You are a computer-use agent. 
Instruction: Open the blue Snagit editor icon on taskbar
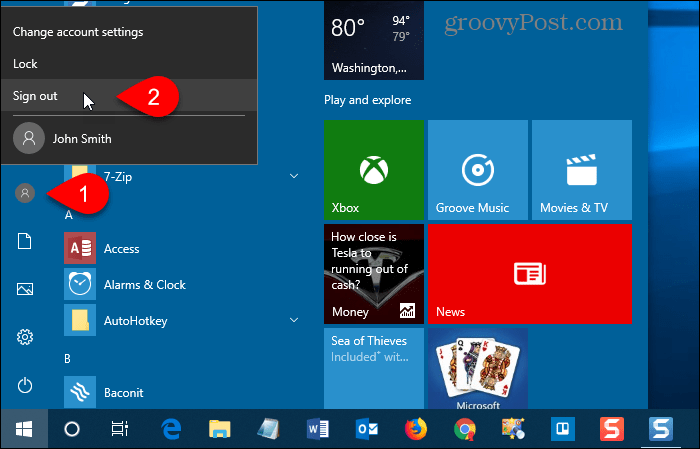pyautogui.click(x=661, y=429)
